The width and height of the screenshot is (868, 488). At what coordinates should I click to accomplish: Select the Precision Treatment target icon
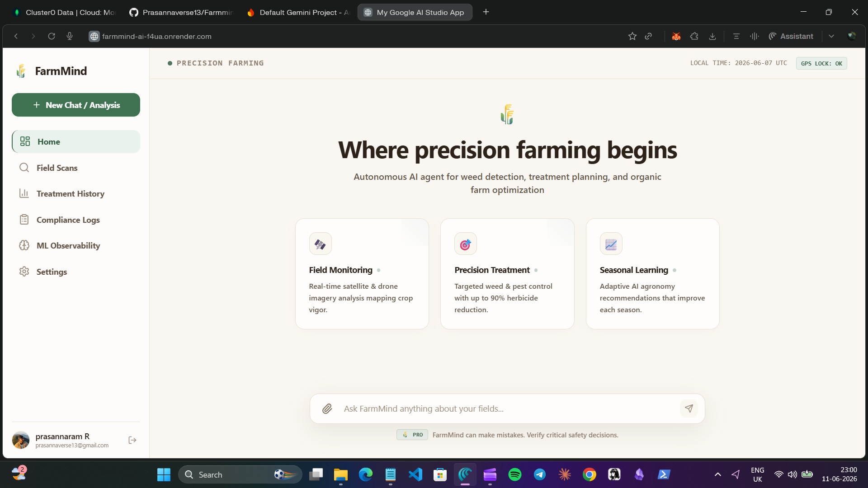[465, 244]
